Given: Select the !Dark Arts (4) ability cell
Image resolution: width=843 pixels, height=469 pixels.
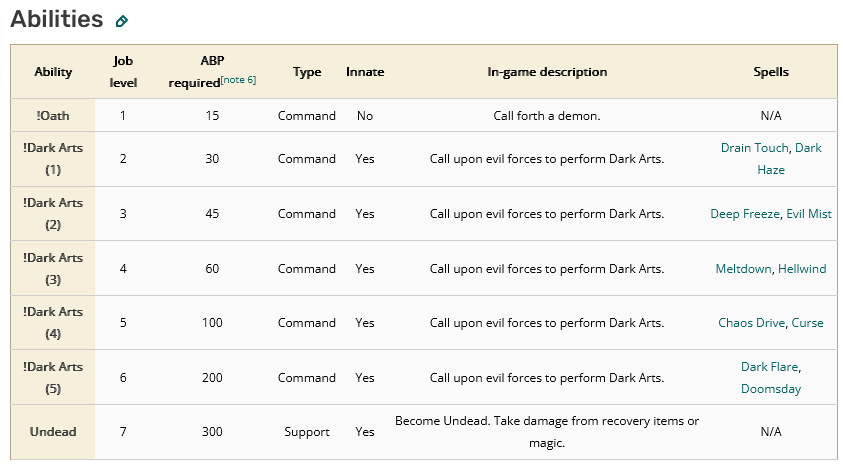Looking at the screenshot, I should pyautogui.click(x=53, y=323).
